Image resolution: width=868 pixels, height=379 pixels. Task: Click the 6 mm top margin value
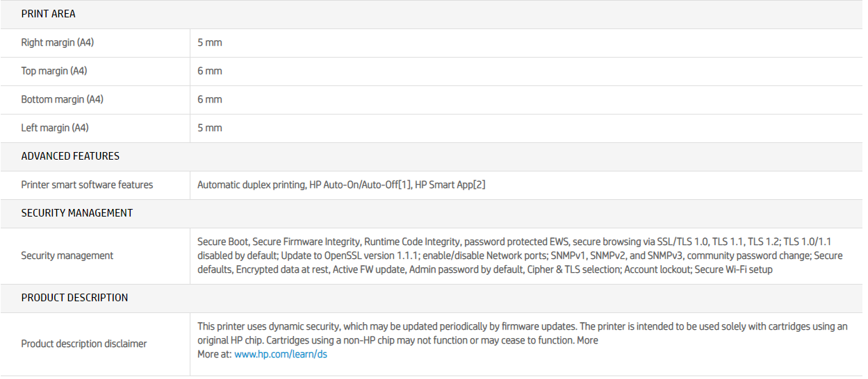pyautogui.click(x=210, y=71)
